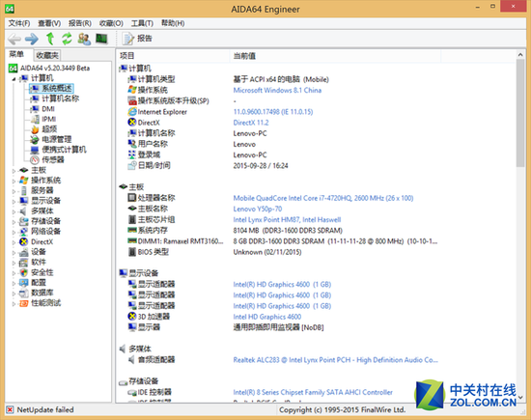Click the Internet Explorer version link
The width and height of the screenshot is (531, 420).
point(273,112)
